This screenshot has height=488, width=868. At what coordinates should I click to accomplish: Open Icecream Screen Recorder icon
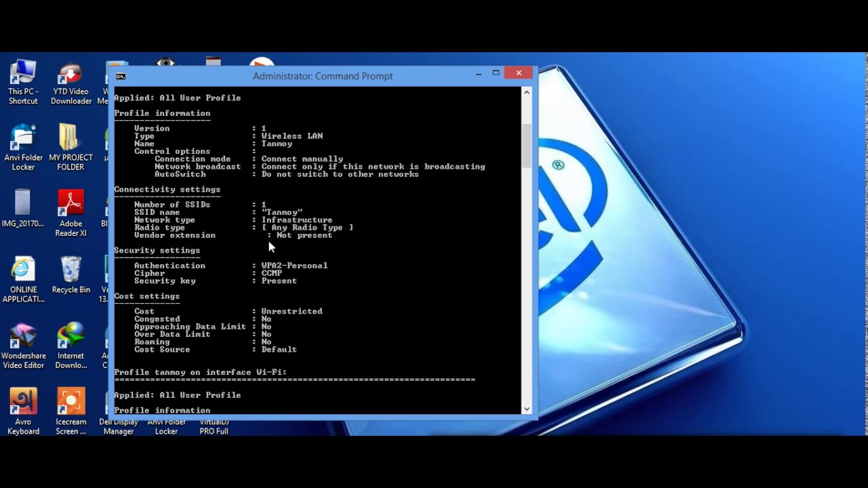tap(71, 412)
